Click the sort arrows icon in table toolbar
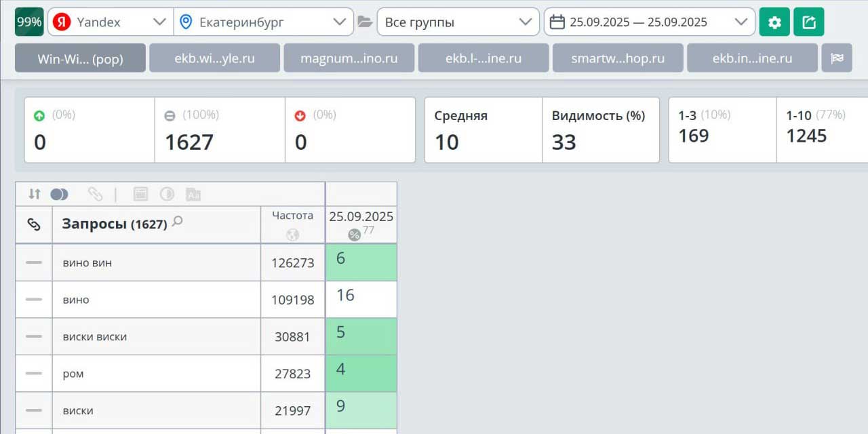This screenshot has width=868, height=434. pos(35,195)
